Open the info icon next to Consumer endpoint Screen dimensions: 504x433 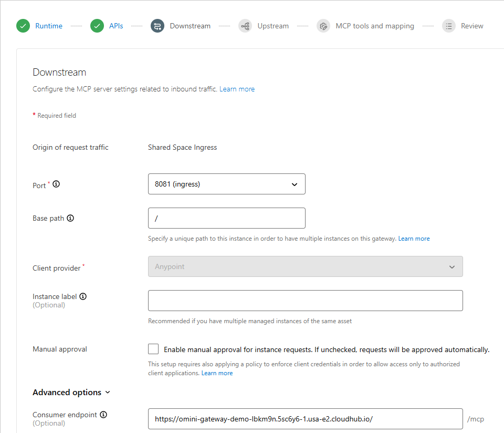(x=103, y=415)
